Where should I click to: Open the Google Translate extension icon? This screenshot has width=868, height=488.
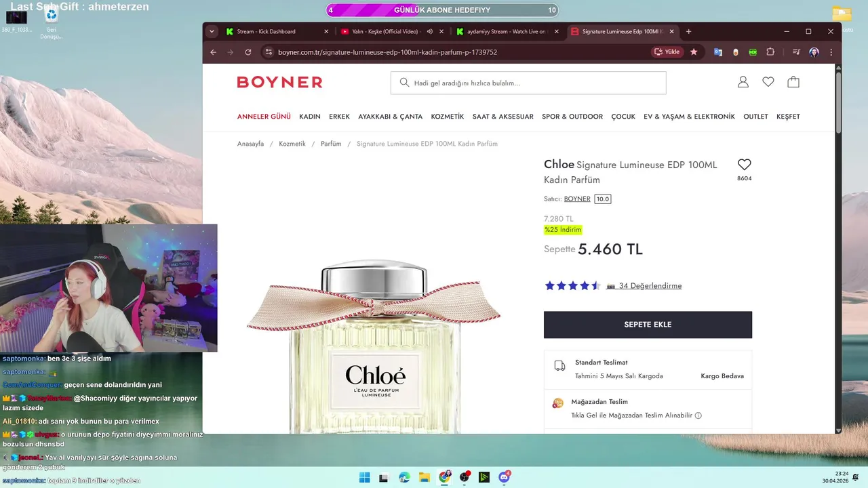[717, 52]
